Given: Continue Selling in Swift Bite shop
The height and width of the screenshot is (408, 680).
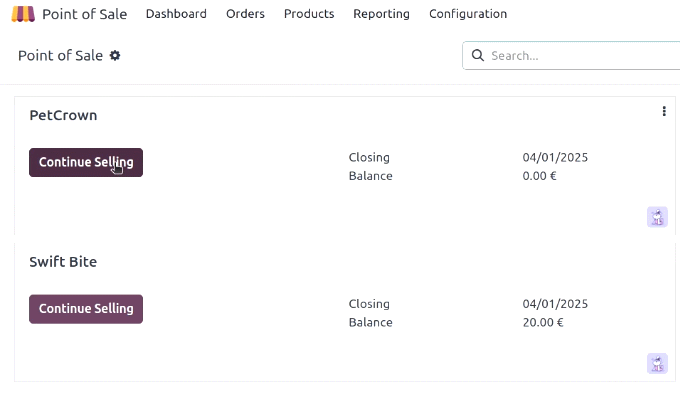Looking at the screenshot, I should click(86, 309).
